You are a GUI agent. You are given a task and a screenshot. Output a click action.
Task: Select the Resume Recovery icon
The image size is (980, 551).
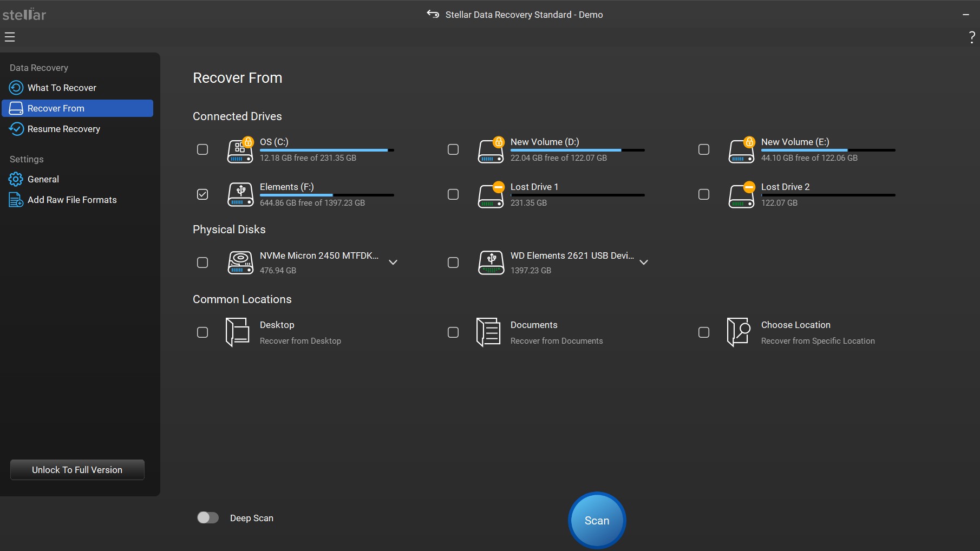15,129
